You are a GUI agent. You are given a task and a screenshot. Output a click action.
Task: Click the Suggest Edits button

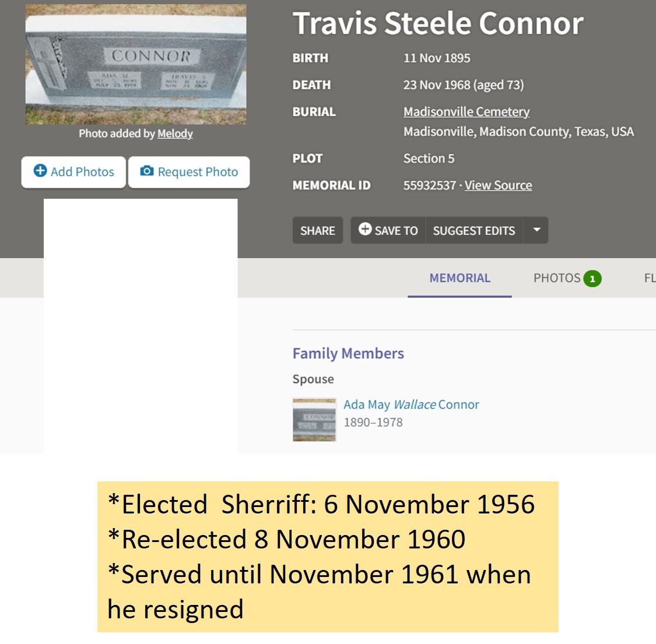(474, 230)
